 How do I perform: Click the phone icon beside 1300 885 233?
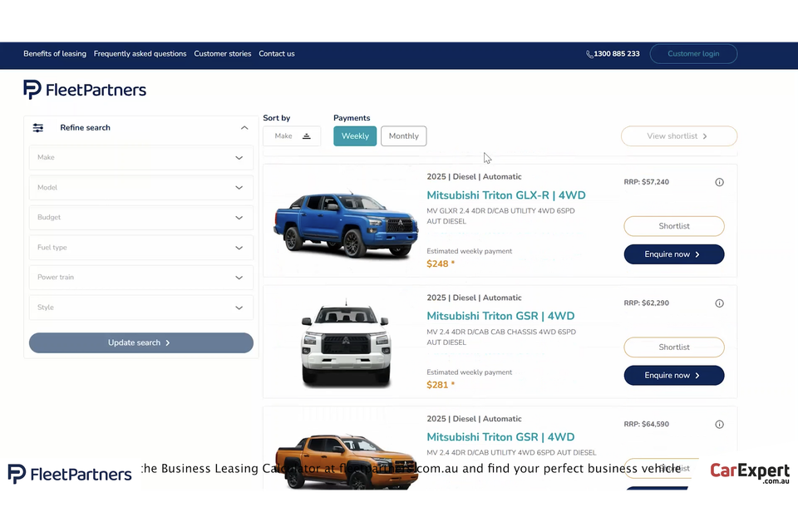589,54
